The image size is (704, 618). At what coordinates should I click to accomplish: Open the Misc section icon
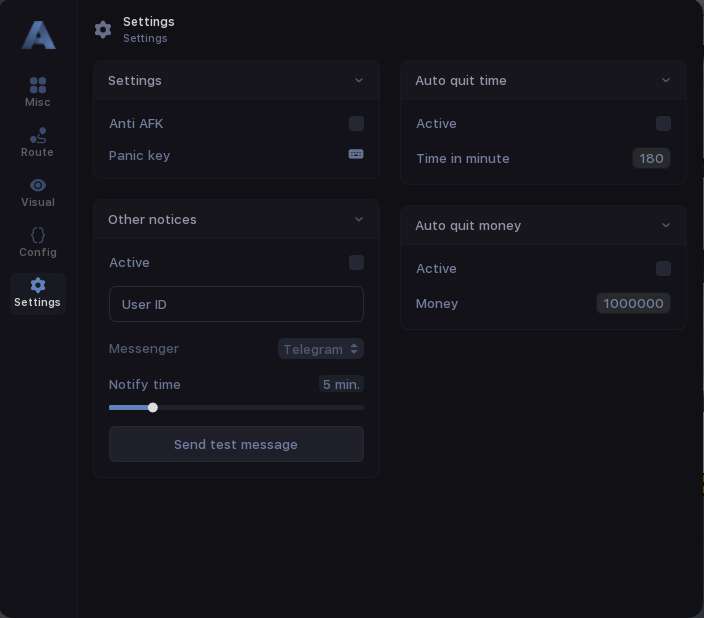(38, 86)
